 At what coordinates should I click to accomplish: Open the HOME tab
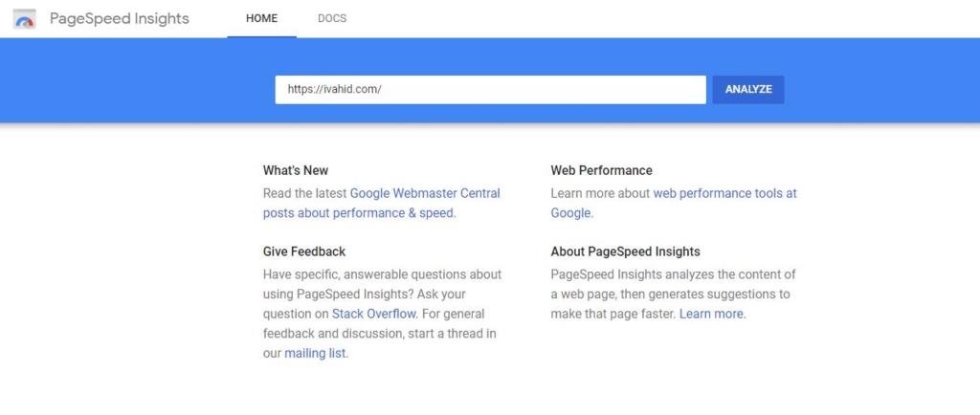[262, 19]
